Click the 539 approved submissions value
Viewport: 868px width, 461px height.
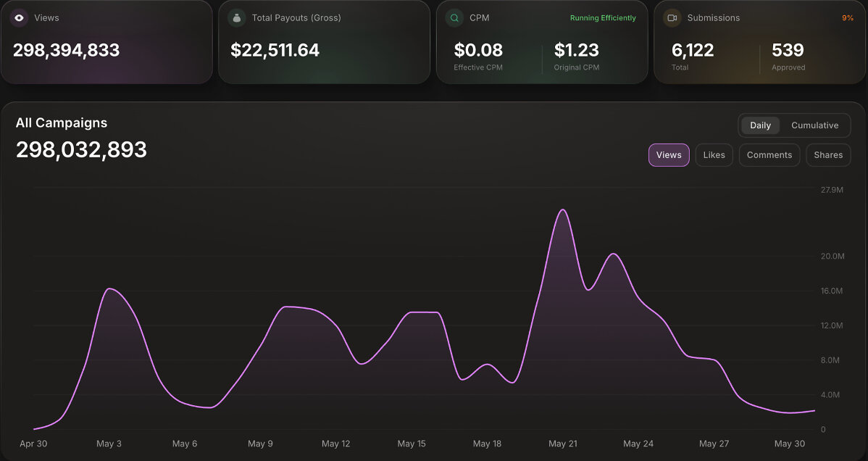point(788,50)
